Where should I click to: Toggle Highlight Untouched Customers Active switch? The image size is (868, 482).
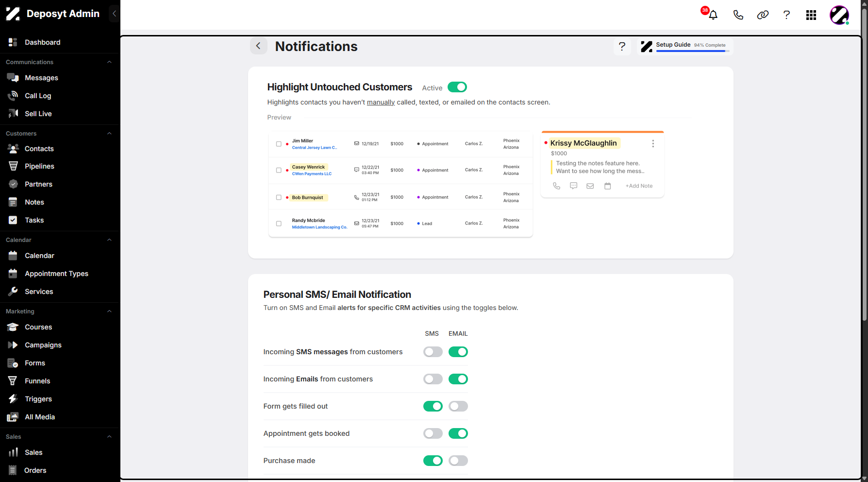click(457, 87)
